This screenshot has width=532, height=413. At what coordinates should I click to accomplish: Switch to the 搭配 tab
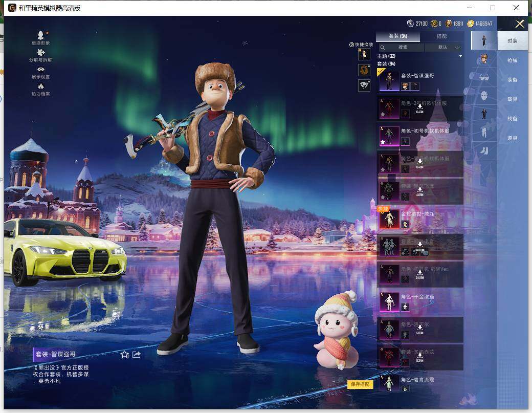[442, 36]
